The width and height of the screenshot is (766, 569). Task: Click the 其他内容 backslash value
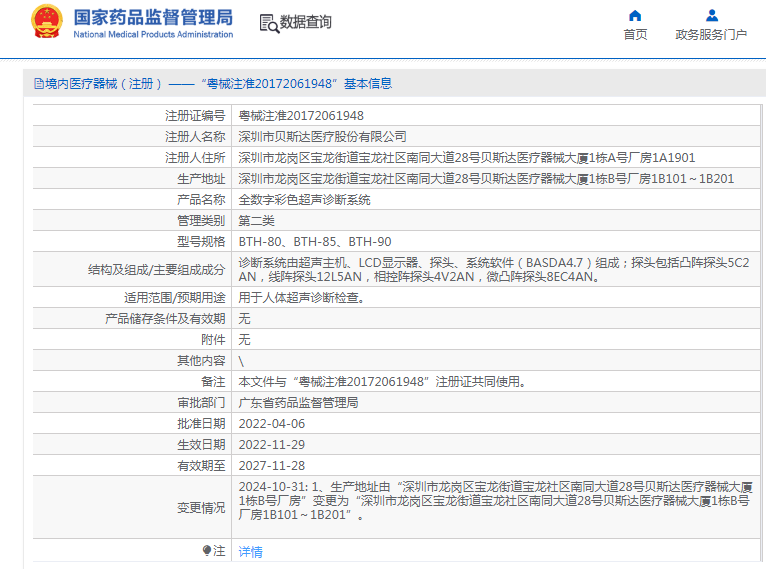[241, 361]
